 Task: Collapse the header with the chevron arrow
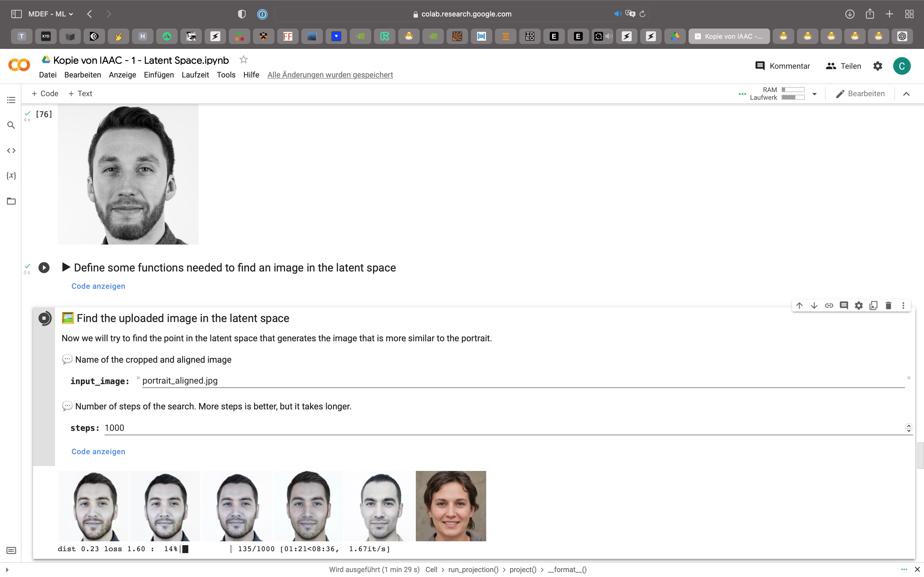click(906, 94)
